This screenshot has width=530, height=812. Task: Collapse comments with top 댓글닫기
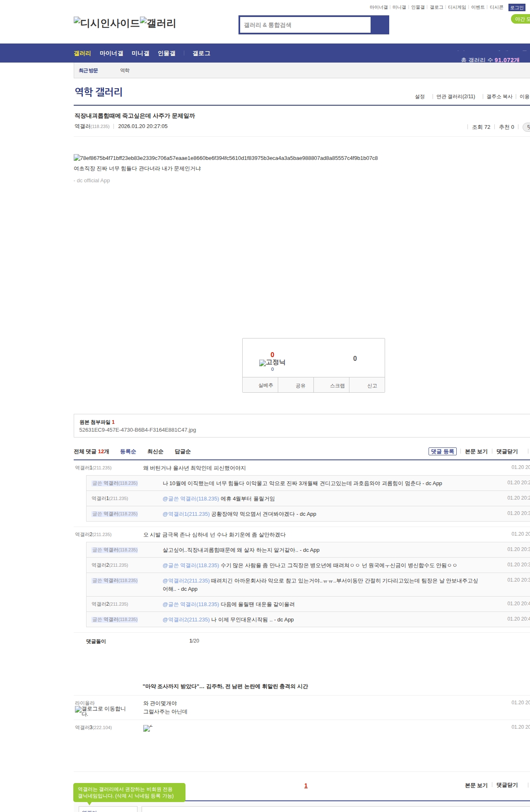[507, 452]
